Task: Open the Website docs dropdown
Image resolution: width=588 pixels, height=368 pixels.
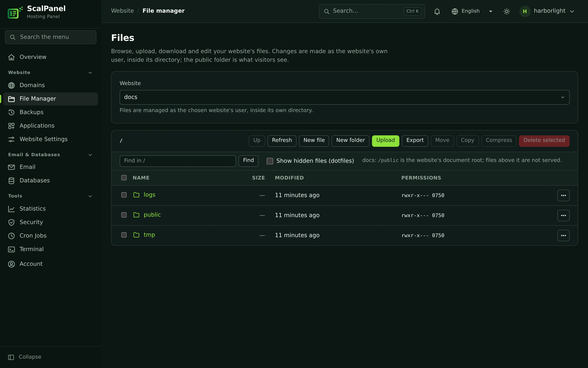Action: (344, 97)
